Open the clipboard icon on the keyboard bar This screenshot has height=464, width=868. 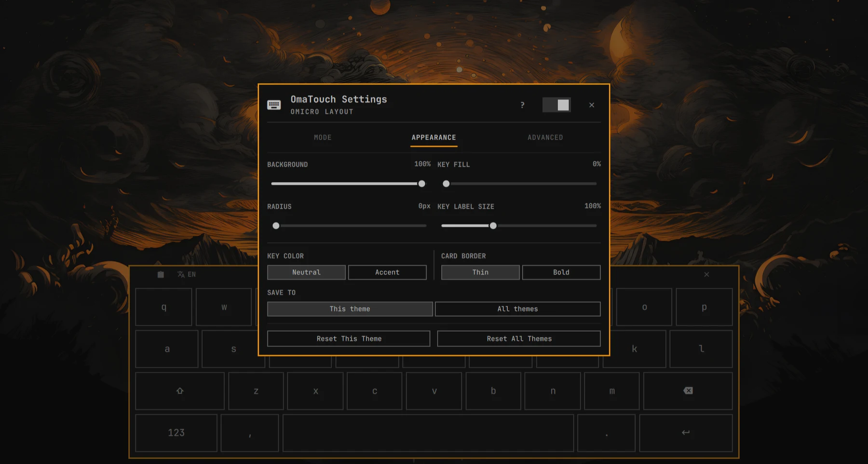click(161, 275)
